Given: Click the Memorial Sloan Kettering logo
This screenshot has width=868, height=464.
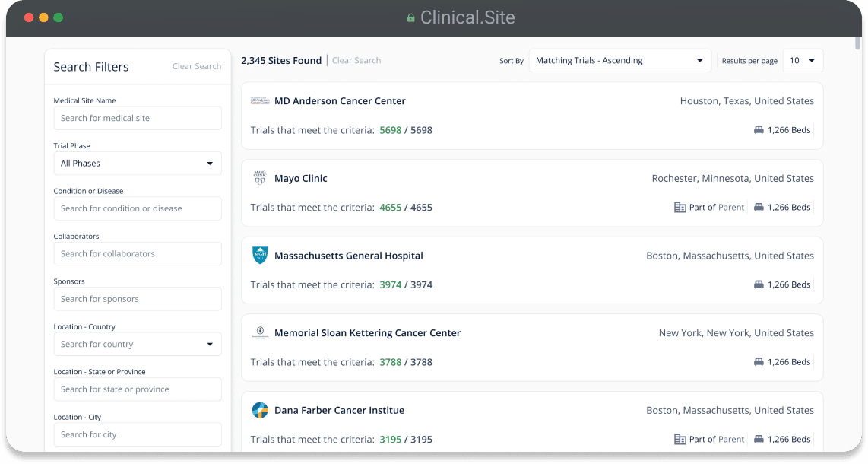Looking at the screenshot, I should tap(260, 332).
